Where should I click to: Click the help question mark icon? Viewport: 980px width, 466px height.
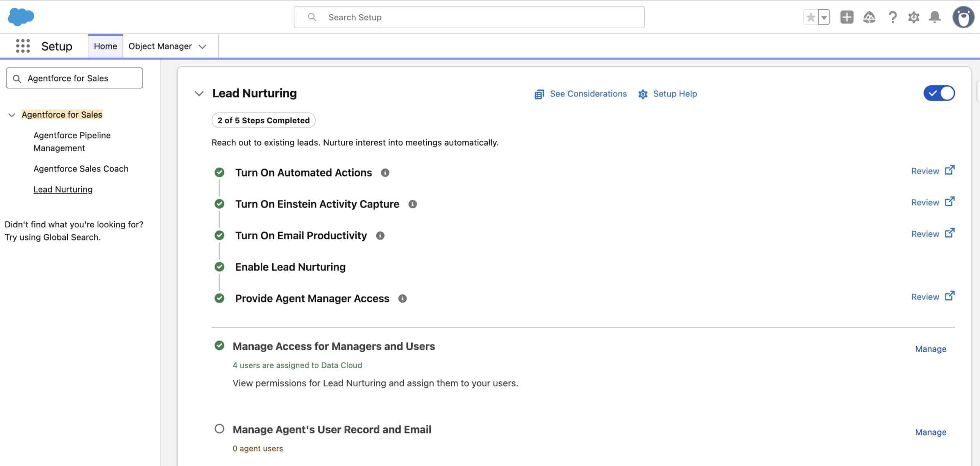point(892,17)
